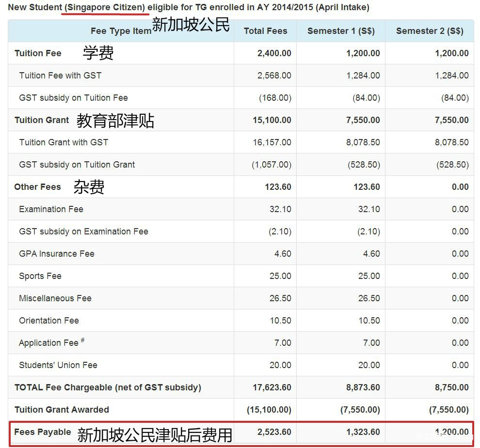Click the GPA Insurance Fee label
The height and width of the screenshot is (448, 480).
[56, 254]
